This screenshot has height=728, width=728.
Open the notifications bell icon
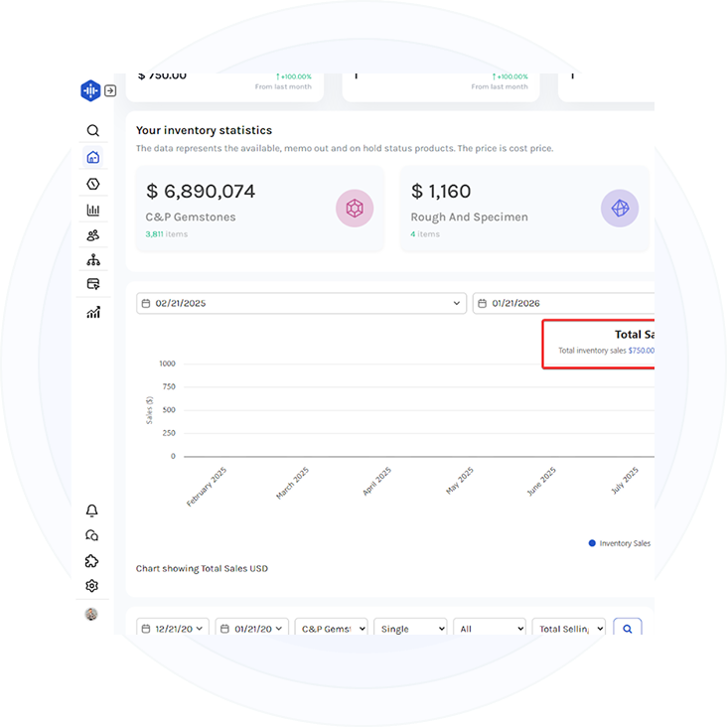coord(92,510)
